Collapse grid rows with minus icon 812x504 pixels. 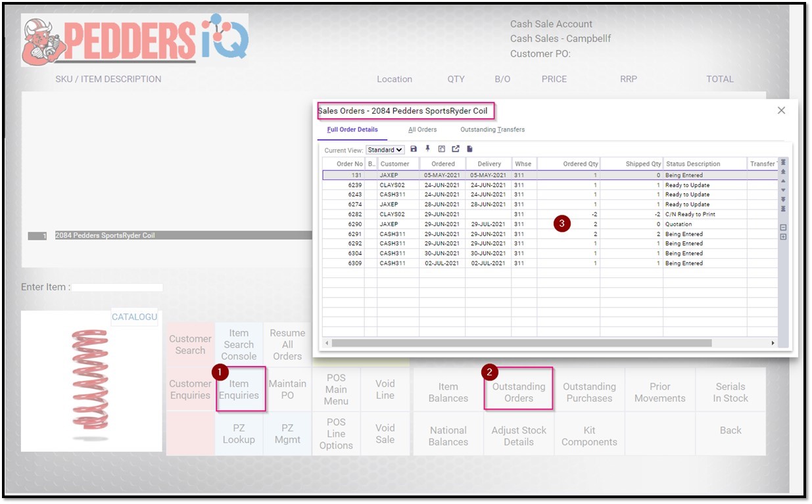(x=782, y=227)
